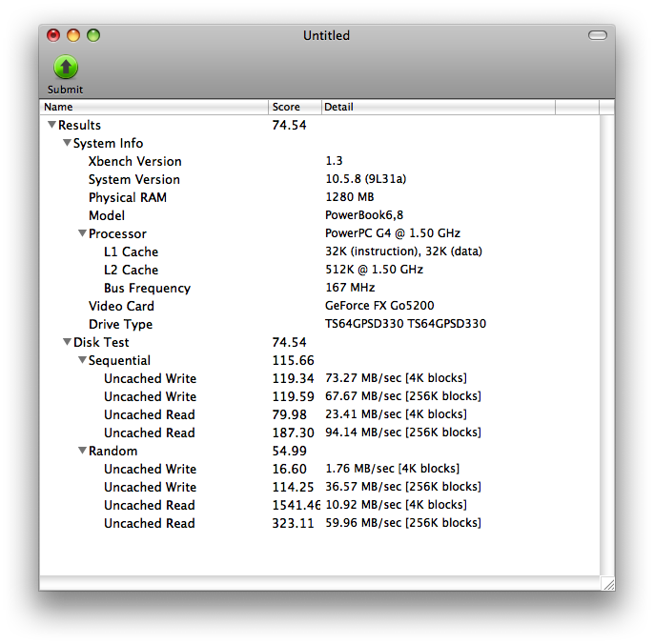Select the Bus Frequency row
654x644 pixels.
click(x=320, y=288)
